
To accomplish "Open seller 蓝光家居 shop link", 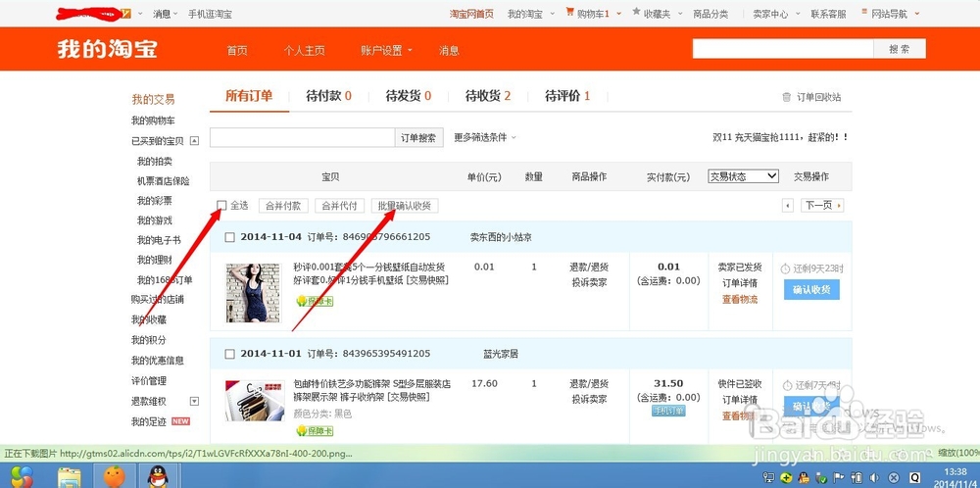I will coord(501,355).
